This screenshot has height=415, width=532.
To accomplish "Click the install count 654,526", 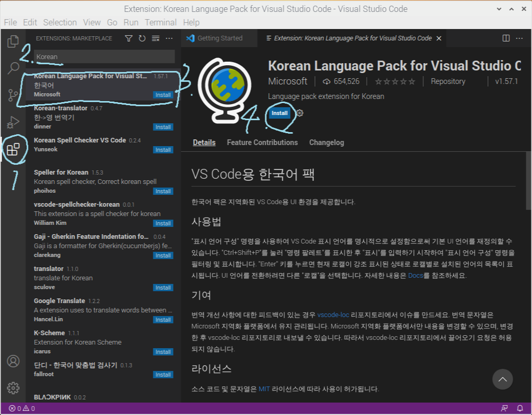I will point(341,81).
